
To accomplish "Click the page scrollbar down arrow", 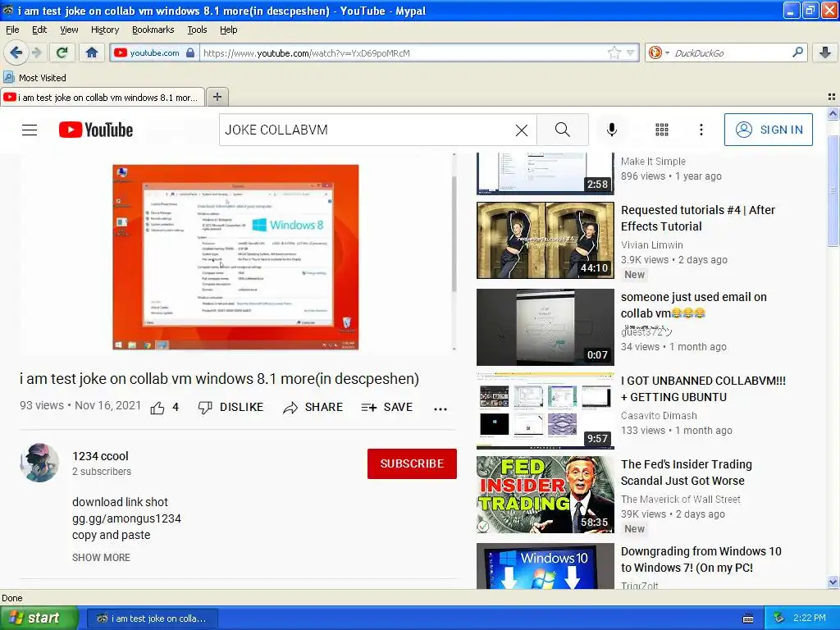I will (833, 582).
